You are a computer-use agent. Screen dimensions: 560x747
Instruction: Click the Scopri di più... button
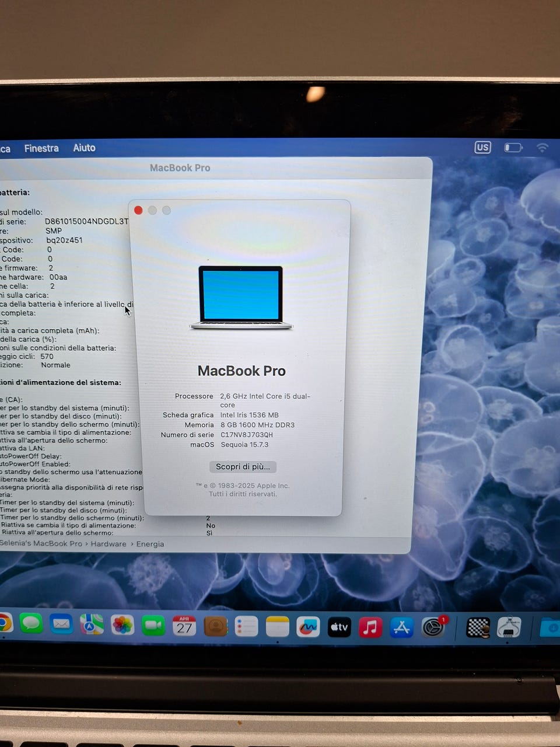coord(243,466)
